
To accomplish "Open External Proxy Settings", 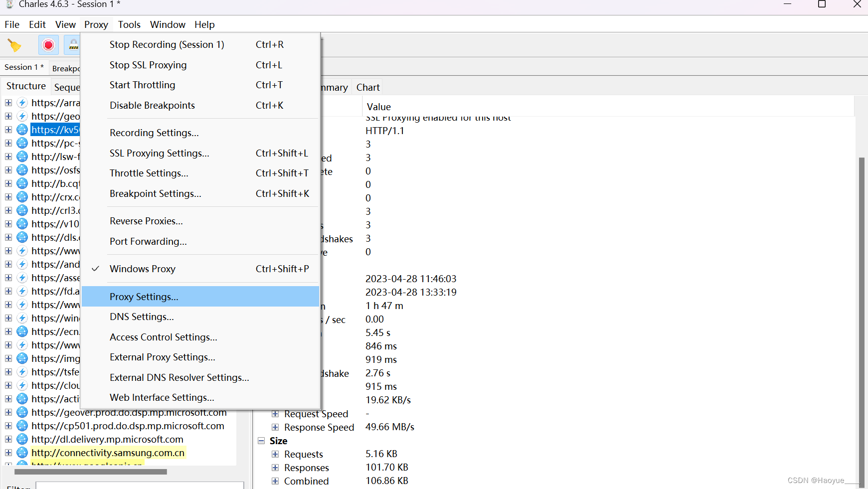I will 200,357.
